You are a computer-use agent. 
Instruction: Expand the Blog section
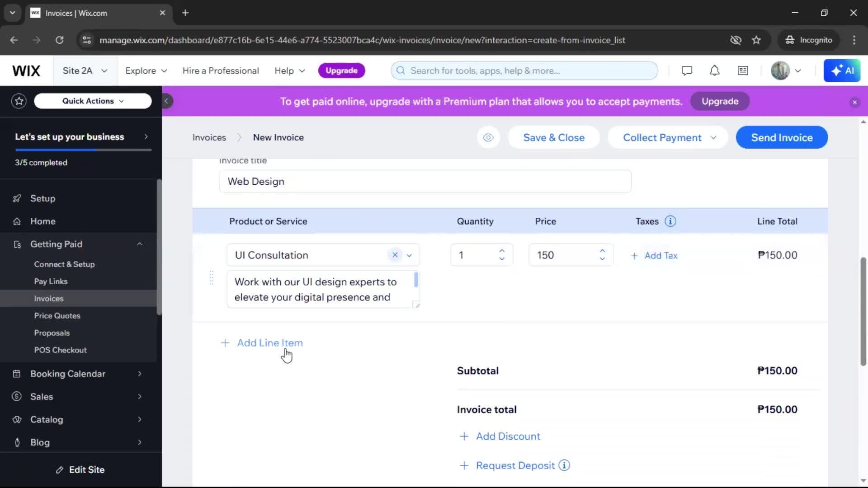pyautogui.click(x=140, y=443)
